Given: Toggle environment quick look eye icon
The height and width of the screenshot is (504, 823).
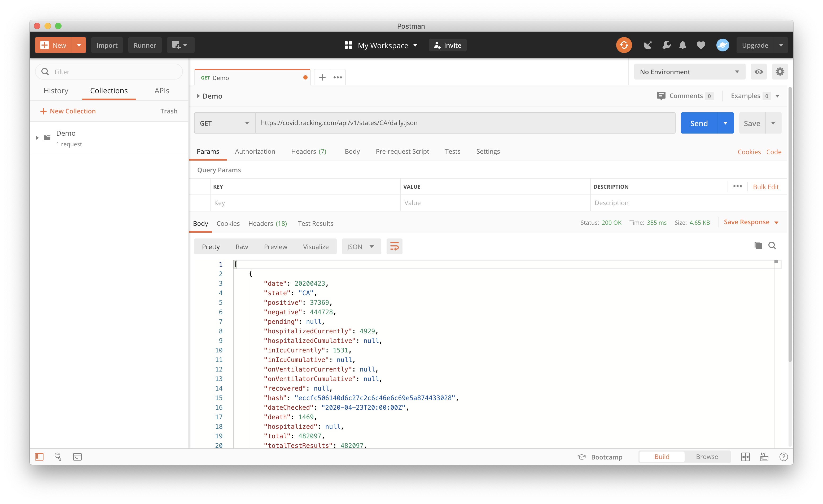Looking at the screenshot, I should (x=759, y=72).
